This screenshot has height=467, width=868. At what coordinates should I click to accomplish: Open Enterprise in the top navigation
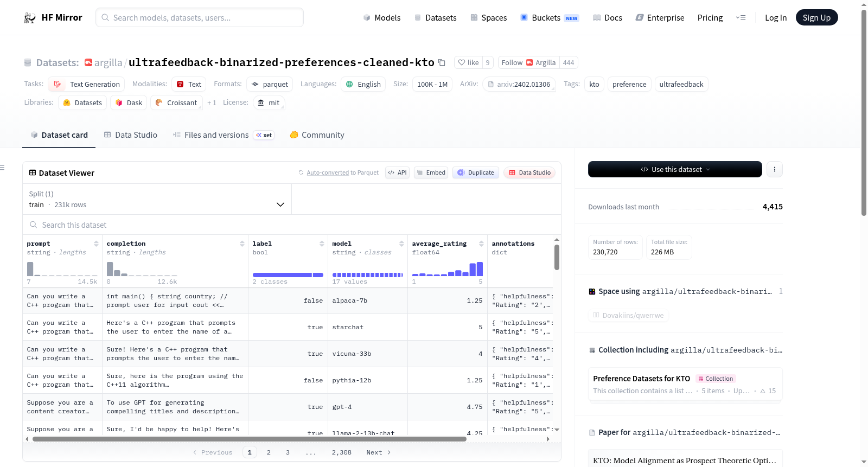pos(660,18)
